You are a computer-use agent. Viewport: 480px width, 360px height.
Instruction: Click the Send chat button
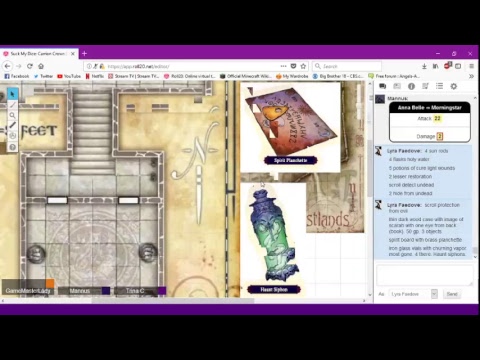(x=452, y=294)
